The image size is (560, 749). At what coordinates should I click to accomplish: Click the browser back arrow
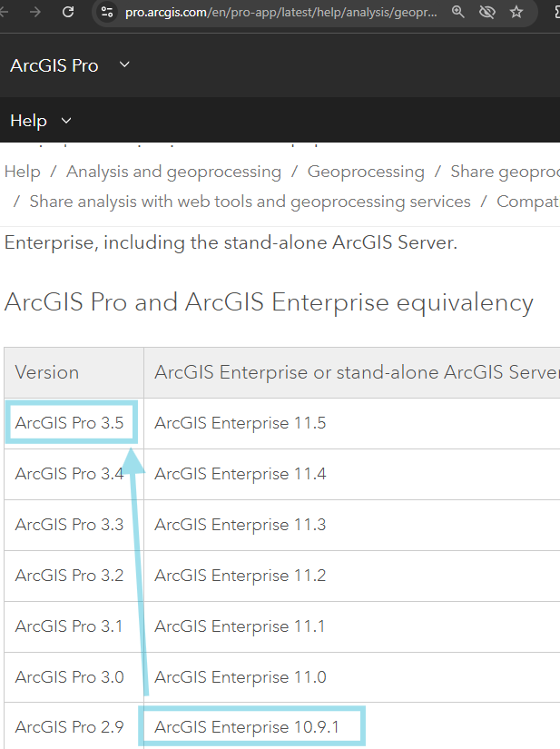pyautogui.click(x=6, y=12)
